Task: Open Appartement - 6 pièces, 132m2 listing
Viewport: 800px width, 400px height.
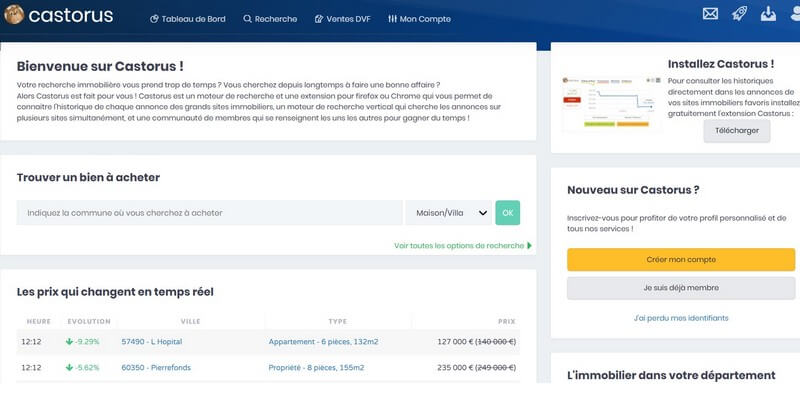Action: point(323,342)
